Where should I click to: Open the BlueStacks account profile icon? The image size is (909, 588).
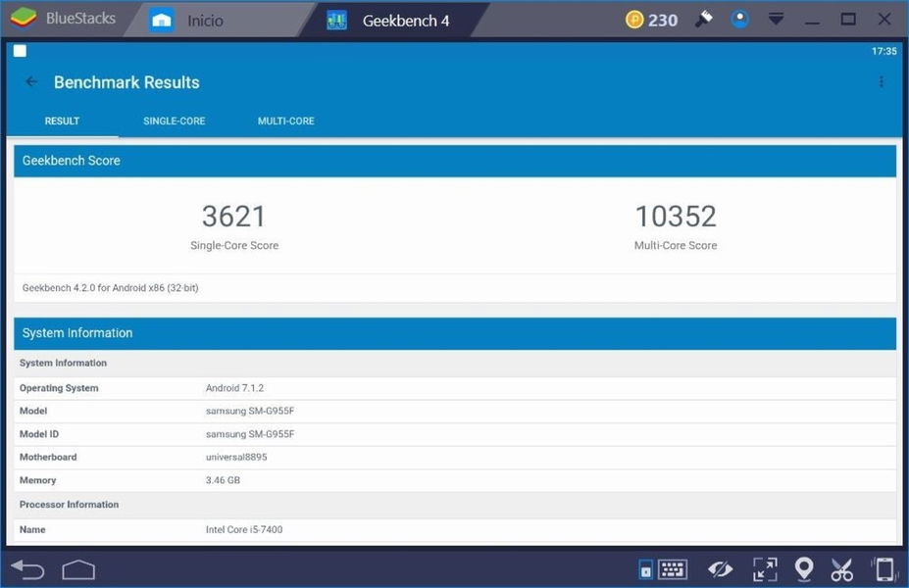pos(739,20)
